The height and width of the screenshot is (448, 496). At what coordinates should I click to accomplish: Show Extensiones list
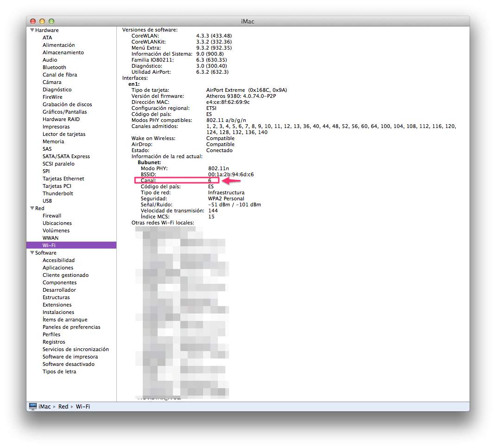57,305
